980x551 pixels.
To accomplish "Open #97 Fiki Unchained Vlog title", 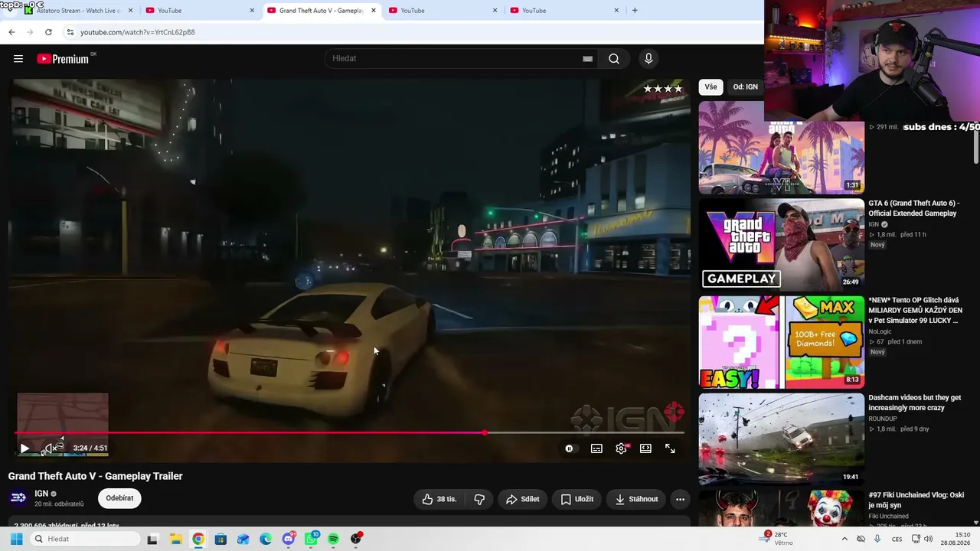I will (x=916, y=500).
